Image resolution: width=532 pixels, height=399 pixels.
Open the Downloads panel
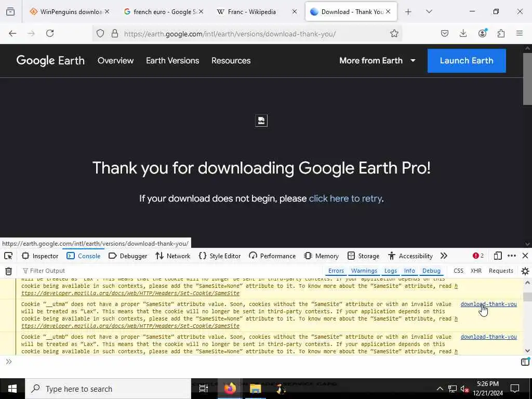point(463,33)
